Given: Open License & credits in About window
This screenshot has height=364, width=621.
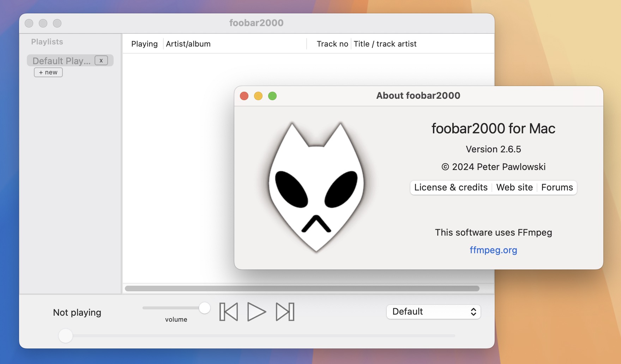Looking at the screenshot, I should (x=451, y=187).
